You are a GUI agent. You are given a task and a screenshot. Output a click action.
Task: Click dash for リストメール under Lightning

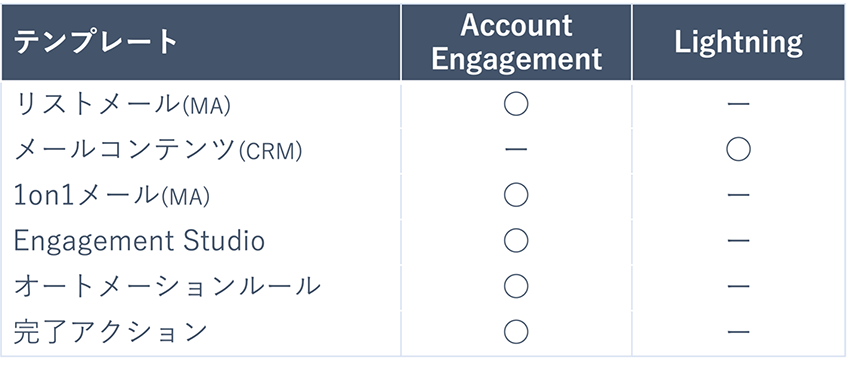click(738, 104)
